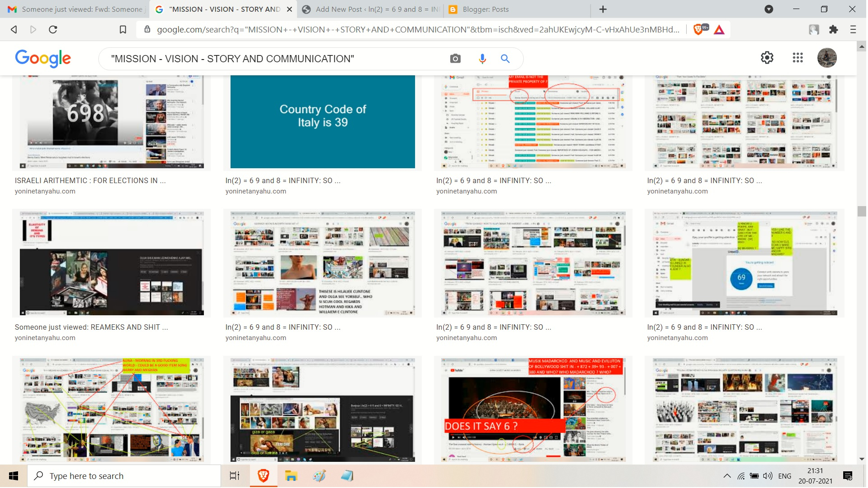The image size is (868, 488).
Task: Click the network WiFi status icon in taskbar
Action: (741, 475)
